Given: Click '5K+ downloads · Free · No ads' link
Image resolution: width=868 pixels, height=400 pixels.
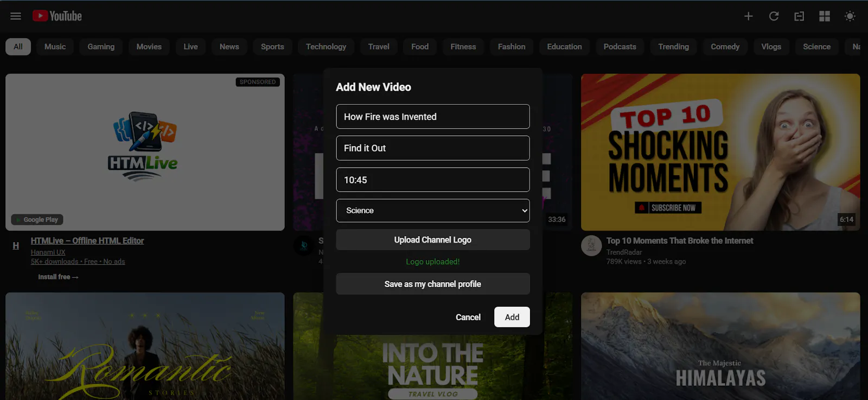Looking at the screenshot, I should click(78, 262).
